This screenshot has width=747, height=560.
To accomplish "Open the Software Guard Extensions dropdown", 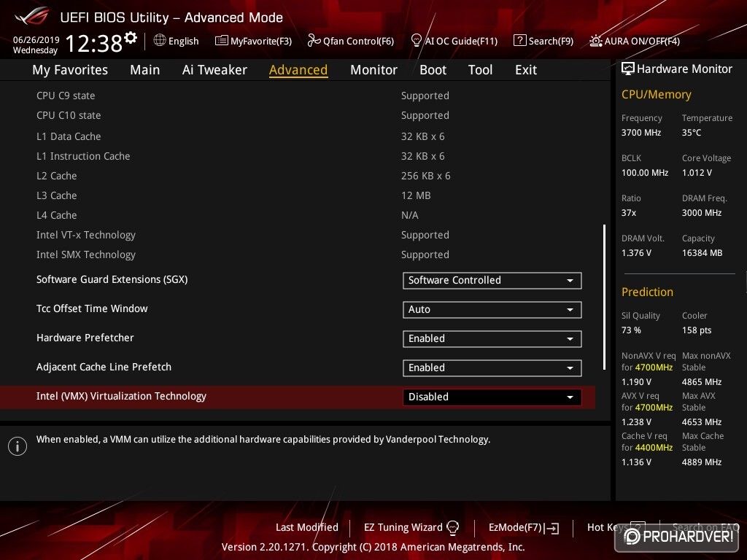I will pos(492,281).
